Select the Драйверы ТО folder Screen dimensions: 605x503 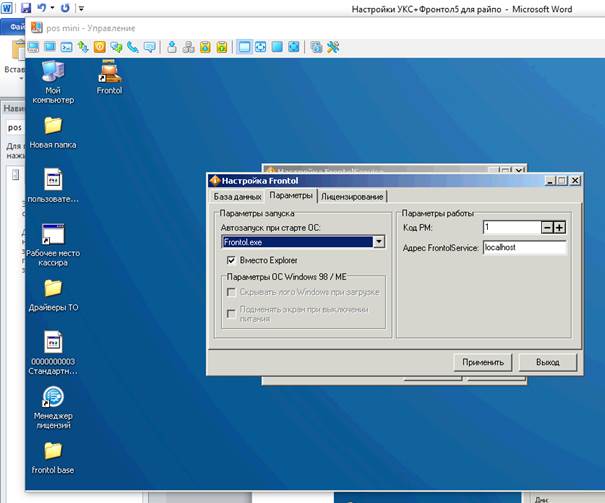pos(53,295)
